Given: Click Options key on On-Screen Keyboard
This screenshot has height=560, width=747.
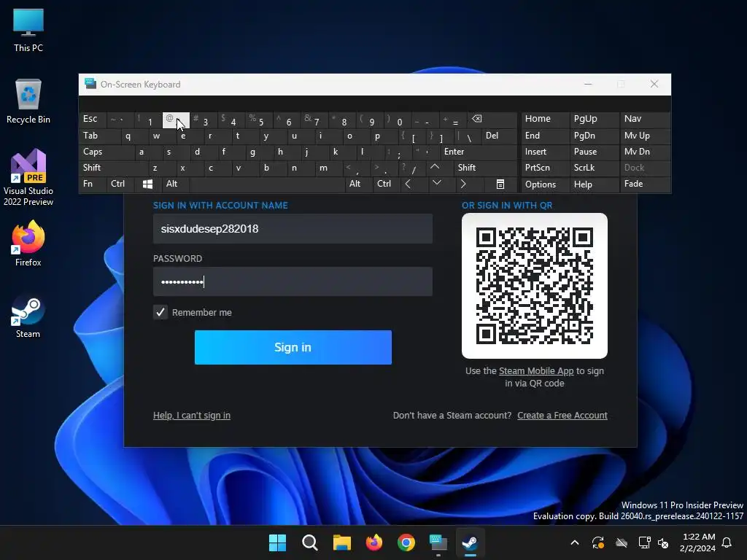Looking at the screenshot, I should click(545, 184).
